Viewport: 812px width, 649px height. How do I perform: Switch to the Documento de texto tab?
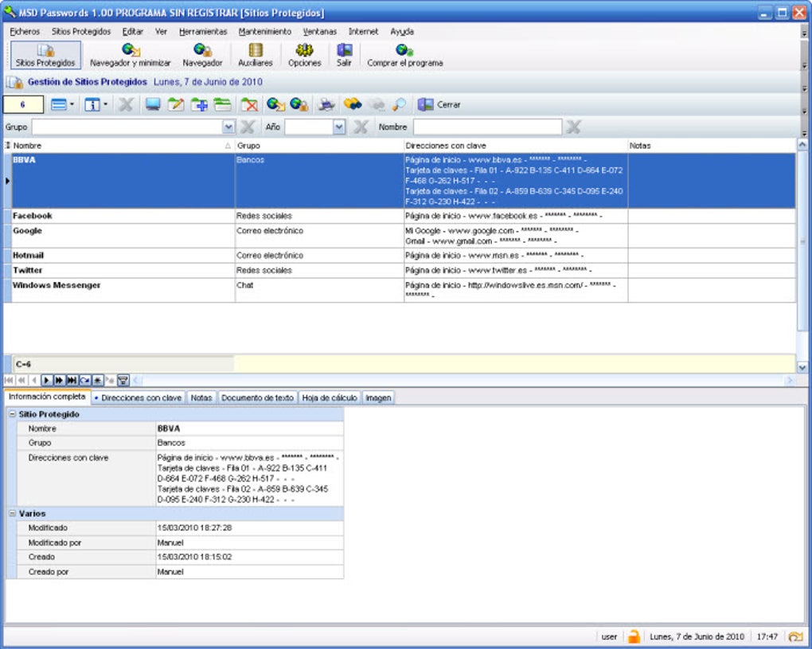(257, 397)
